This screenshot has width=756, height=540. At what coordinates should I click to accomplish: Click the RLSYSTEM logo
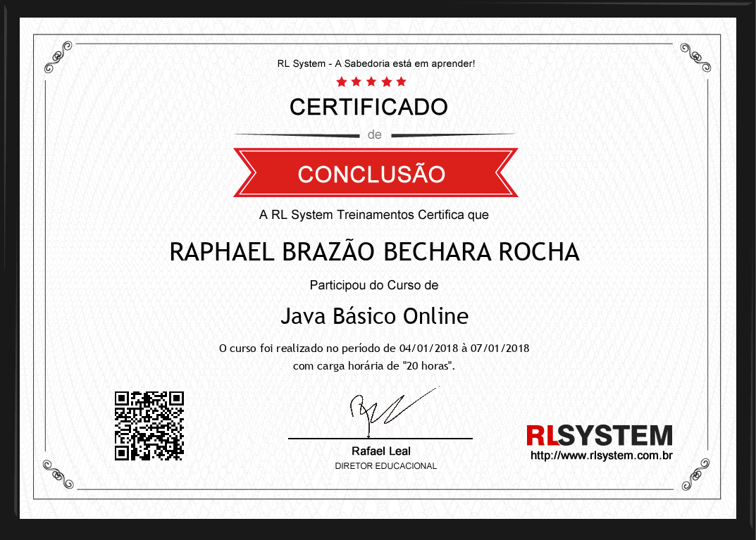599,435
